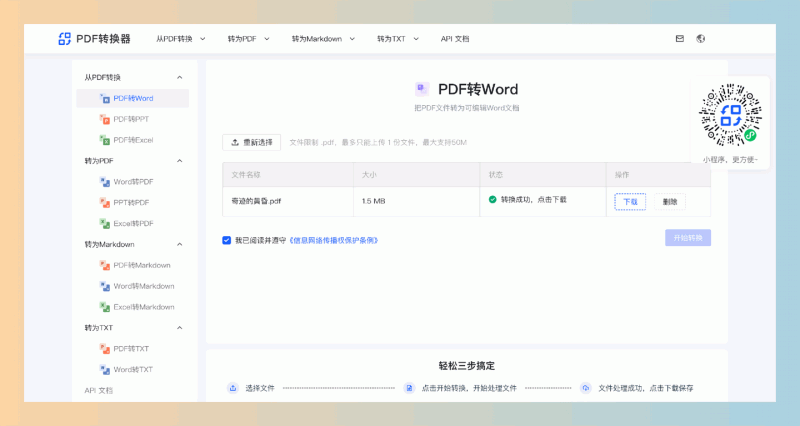Viewport: 800px width, 426px height.
Task: Click the purple icon beside PDF转Word title
Action: pos(422,89)
